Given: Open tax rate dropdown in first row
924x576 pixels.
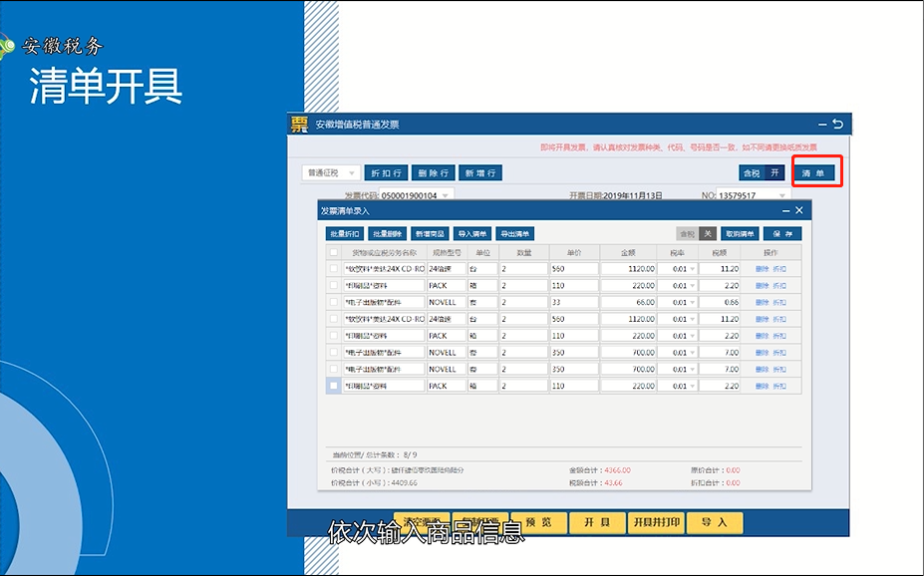Looking at the screenshot, I should pos(693,269).
